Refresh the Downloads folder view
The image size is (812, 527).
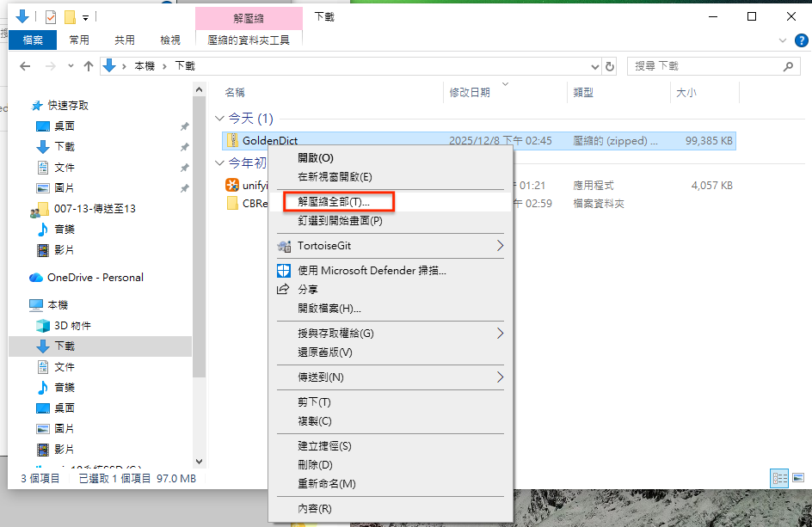(611, 66)
